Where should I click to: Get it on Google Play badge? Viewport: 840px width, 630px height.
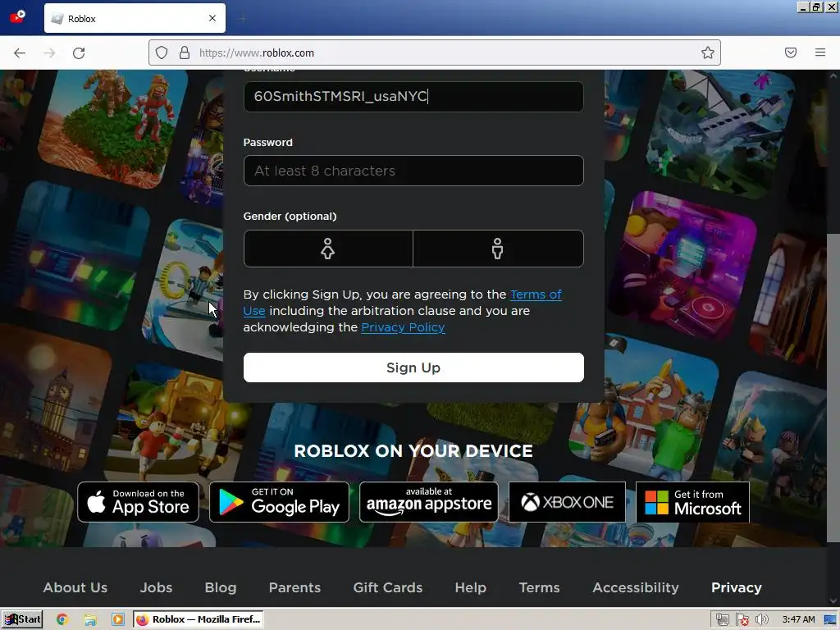point(279,502)
